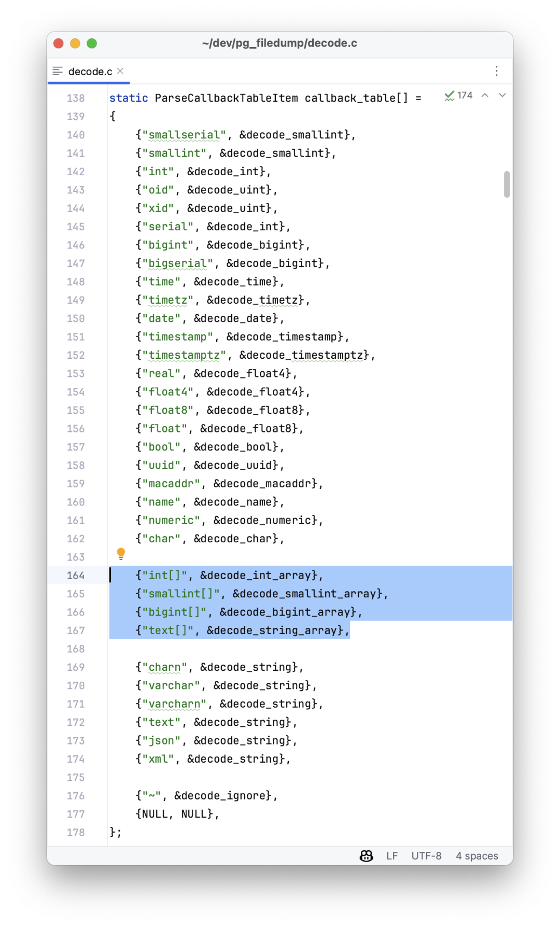Open the tab options three-dot menu
The height and width of the screenshot is (927, 560).
[x=496, y=71]
